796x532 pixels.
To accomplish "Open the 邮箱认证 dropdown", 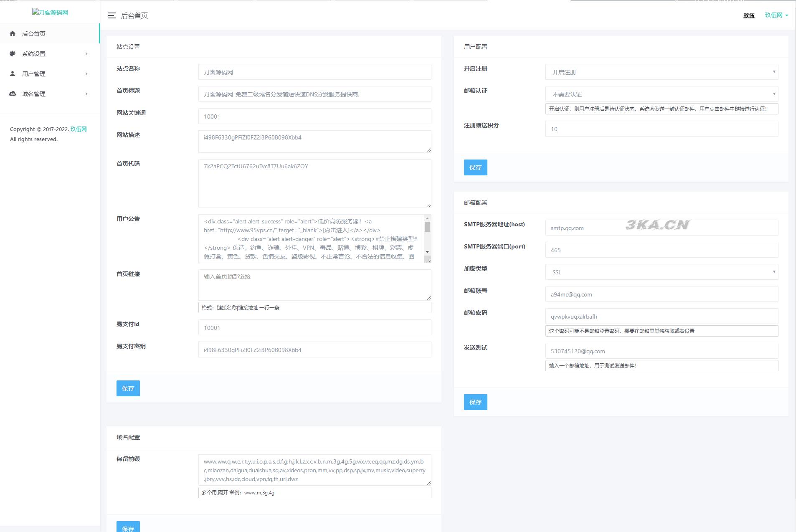I will pos(661,94).
